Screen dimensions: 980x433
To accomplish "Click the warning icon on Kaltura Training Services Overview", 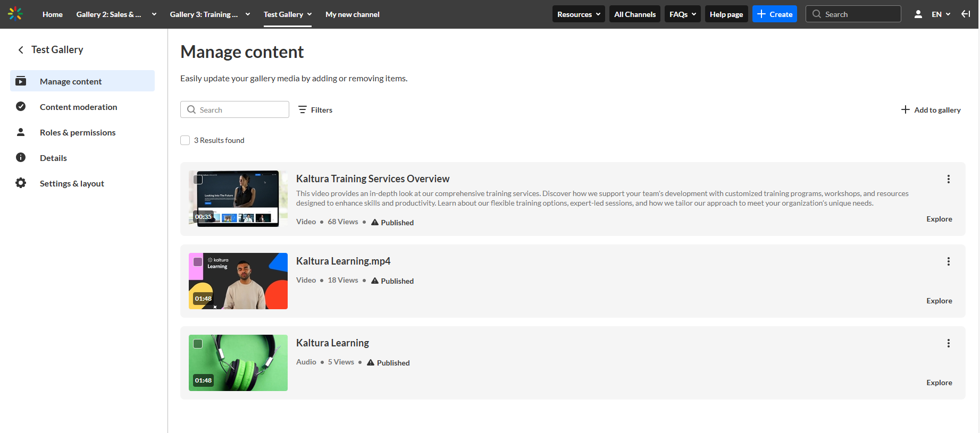I will (375, 222).
